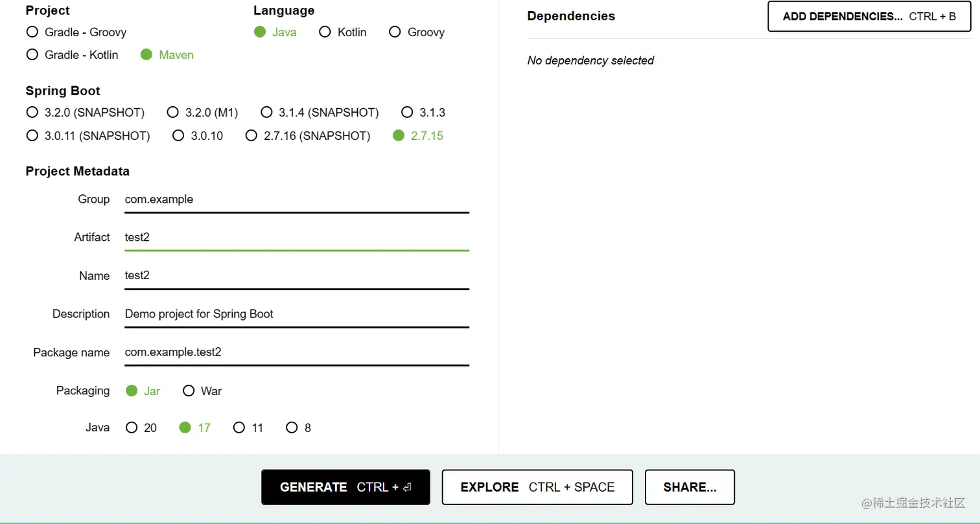Select Java version 20
The width and height of the screenshot is (980, 524).
click(x=141, y=427)
